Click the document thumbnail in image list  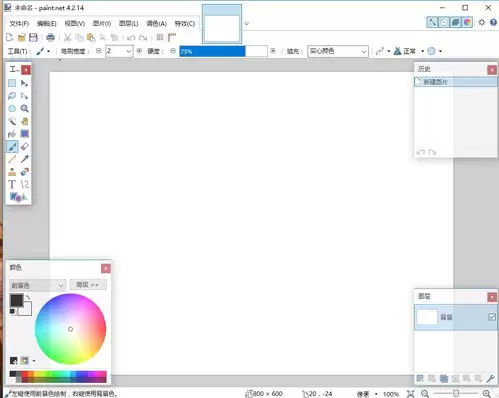point(222,24)
